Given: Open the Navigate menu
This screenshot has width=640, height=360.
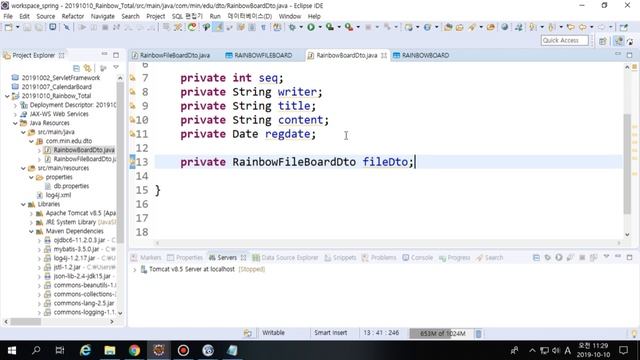Looking at the screenshot, I should [102, 16].
